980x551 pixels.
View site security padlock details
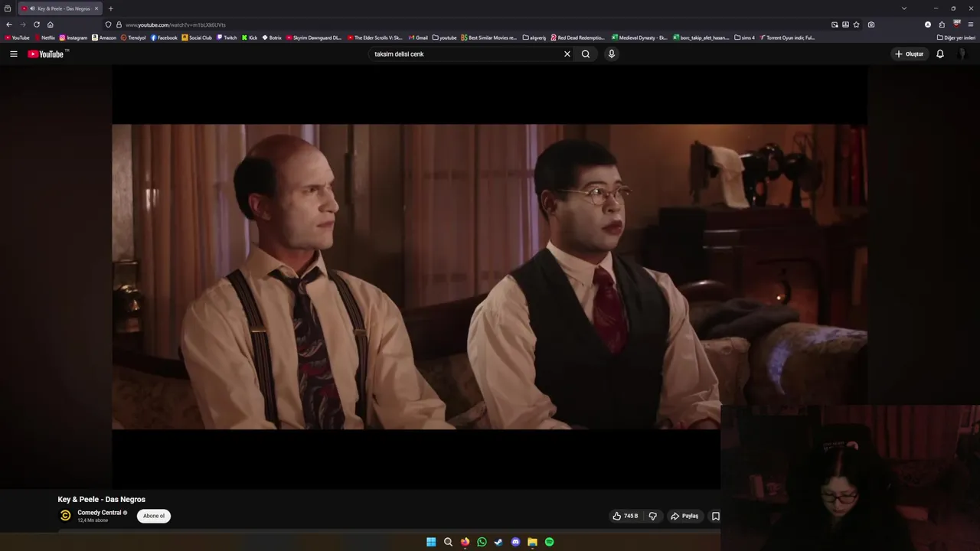119,24
